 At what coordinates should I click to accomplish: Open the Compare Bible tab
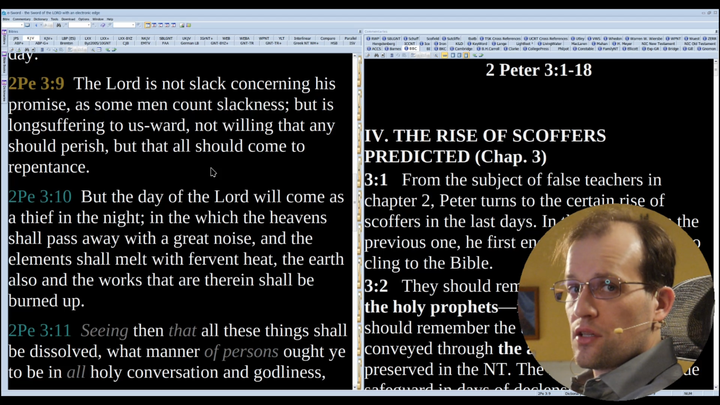(327, 39)
